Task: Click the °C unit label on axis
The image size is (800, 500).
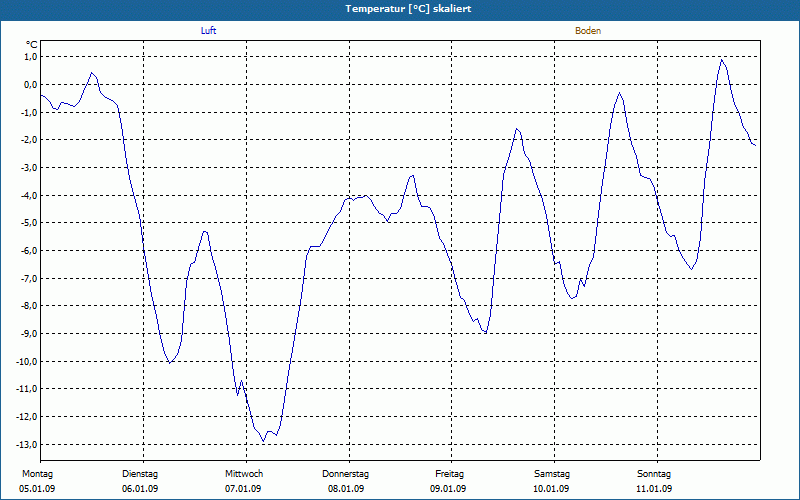Action: click(x=32, y=45)
